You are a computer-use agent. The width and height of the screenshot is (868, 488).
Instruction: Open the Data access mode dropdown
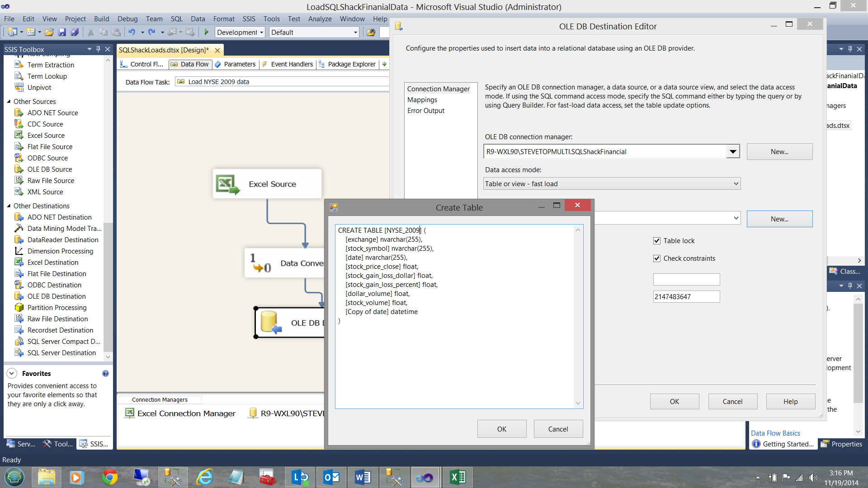pos(736,184)
